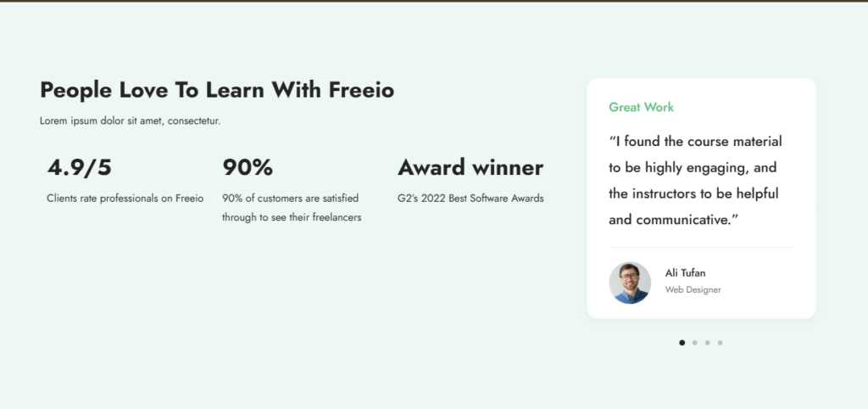The image size is (868, 409).
Task: Click the 4.9/5 rating figure
Action: click(79, 168)
